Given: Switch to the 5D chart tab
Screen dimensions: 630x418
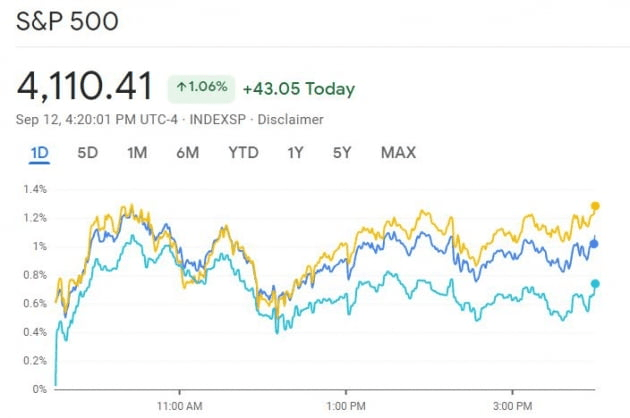Looking at the screenshot, I should 88,153.
